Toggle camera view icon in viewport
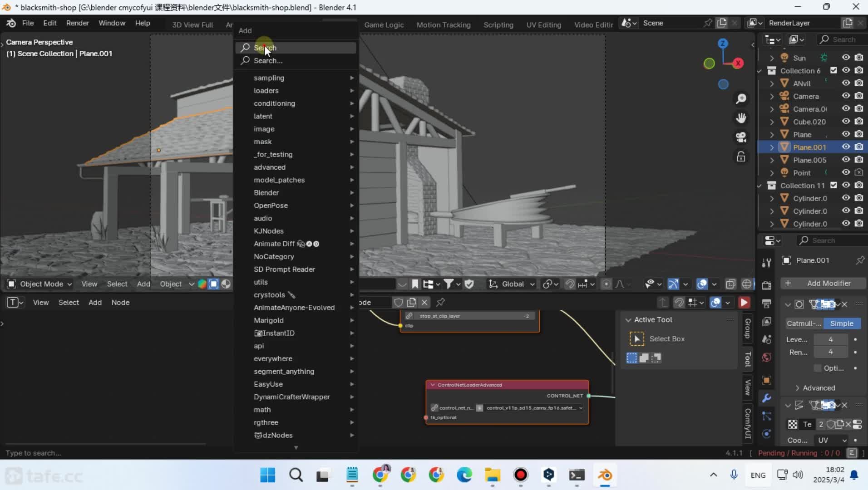This screenshot has height=490, width=868. pyautogui.click(x=741, y=137)
